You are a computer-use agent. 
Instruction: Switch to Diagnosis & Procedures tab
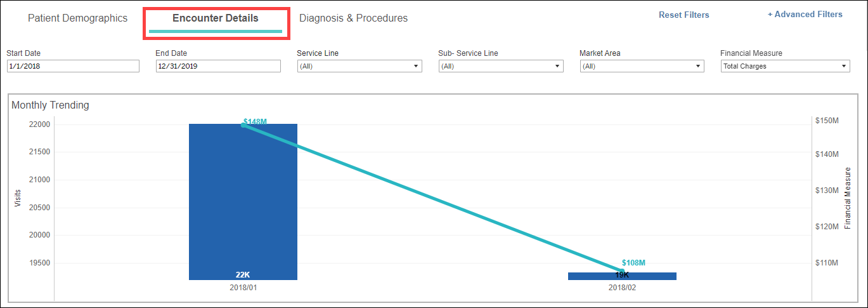point(353,18)
